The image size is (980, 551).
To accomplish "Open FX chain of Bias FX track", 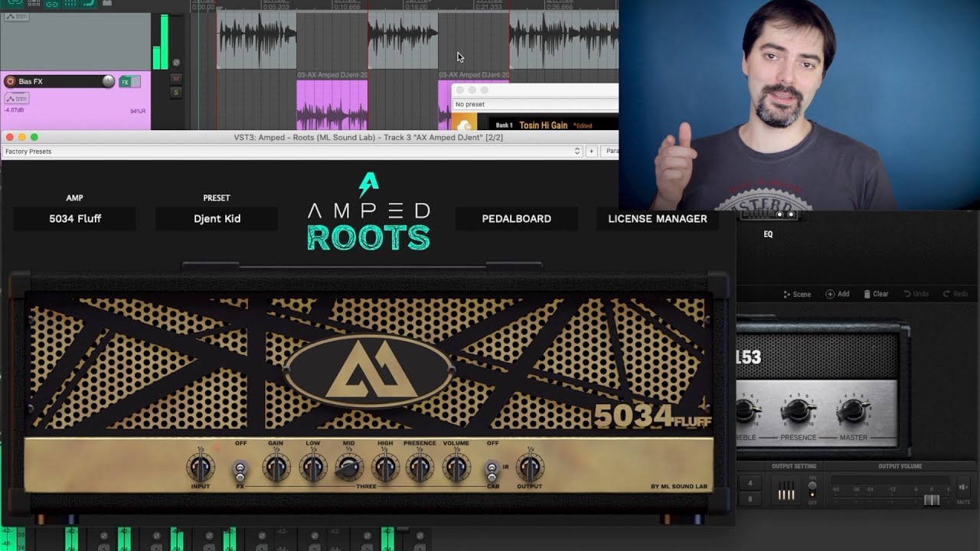I will click(x=125, y=82).
